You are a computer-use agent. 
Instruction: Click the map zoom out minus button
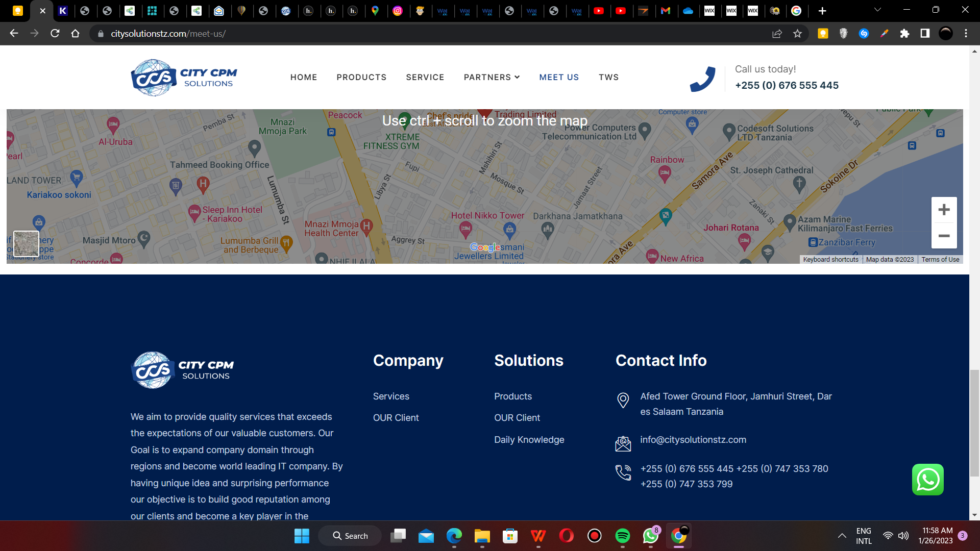click(x=944, y=236)
